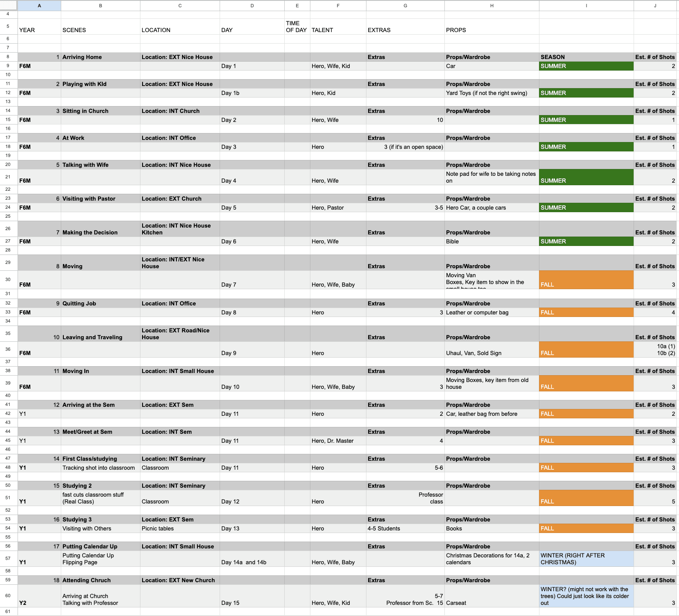This screenshot has height=616, width=679.
Task: Select column H header
Action: coord(491,6)
